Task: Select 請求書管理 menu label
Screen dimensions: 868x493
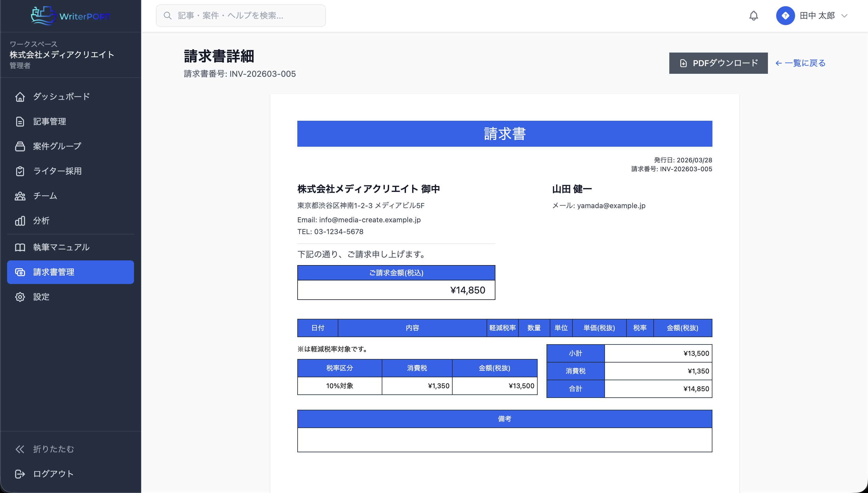Action: coord(53,272)
